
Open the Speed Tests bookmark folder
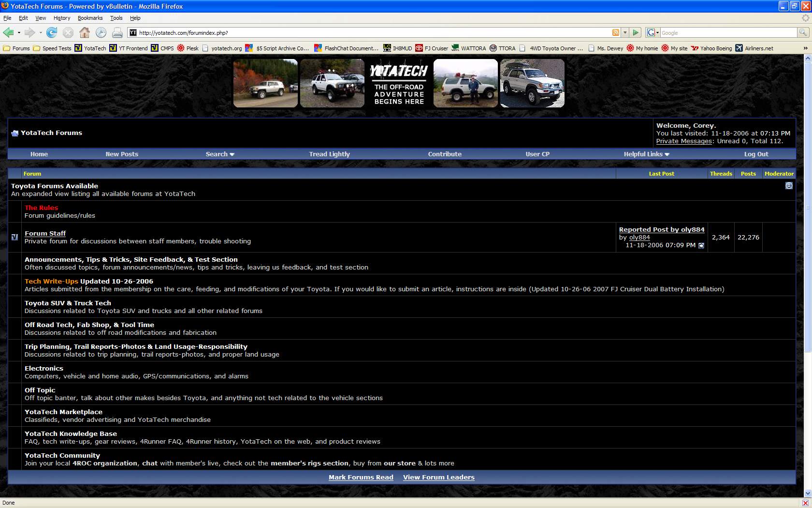point(52,48)
